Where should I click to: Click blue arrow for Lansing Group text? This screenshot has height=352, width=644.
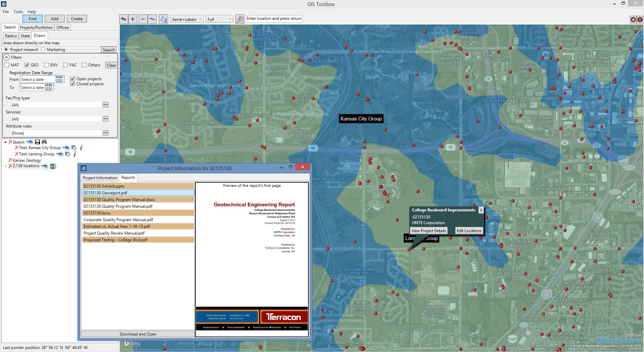point(59,154)
